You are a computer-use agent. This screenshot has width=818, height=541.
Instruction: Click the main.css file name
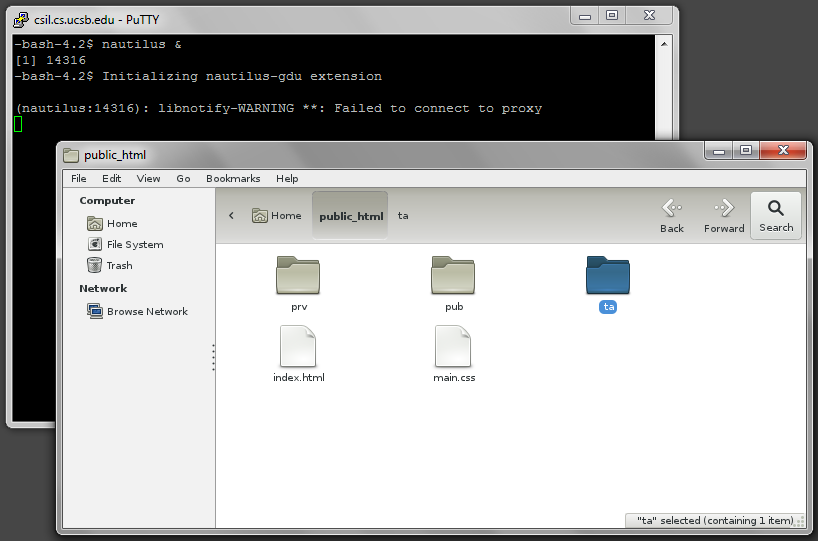click(x=454, y=377)
